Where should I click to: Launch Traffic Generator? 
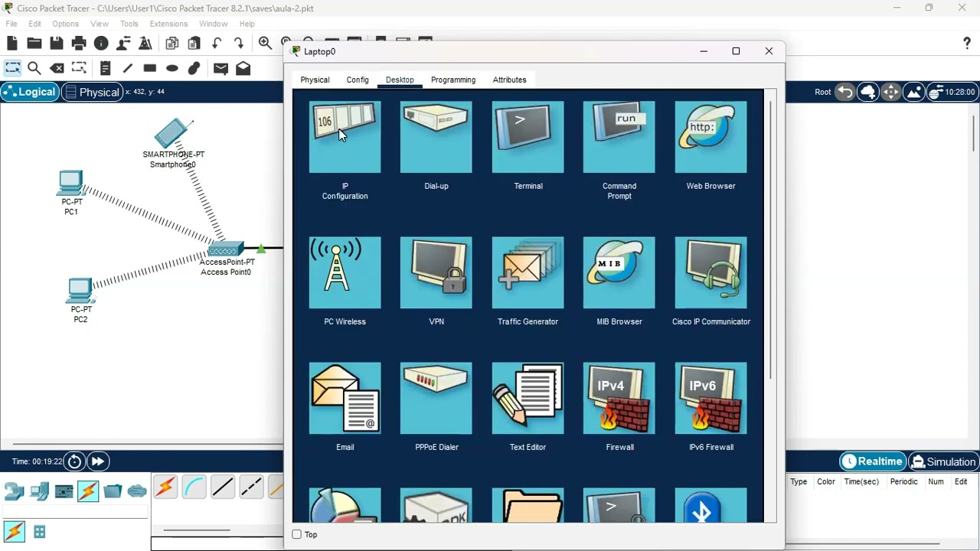coord(528,273)
